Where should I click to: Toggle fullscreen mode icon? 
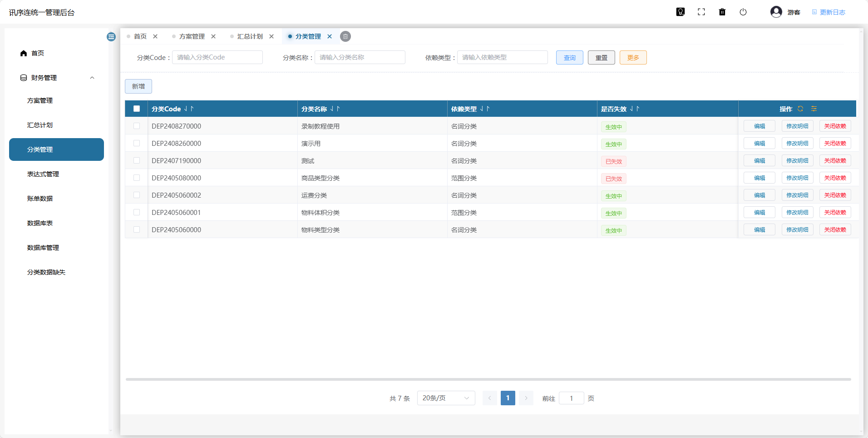tap(701, 12)
